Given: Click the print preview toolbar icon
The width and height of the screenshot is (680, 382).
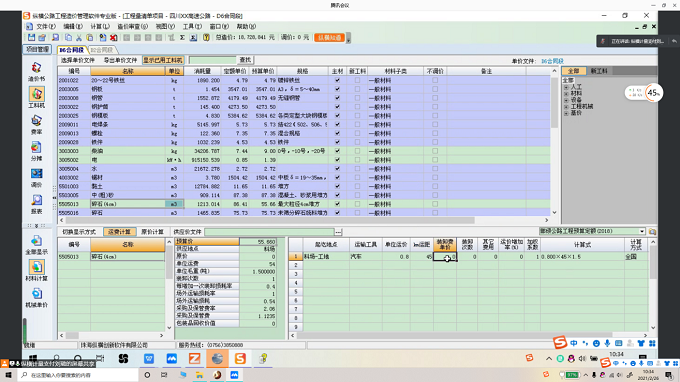Looking at the screenshot, I should [55, 38].
